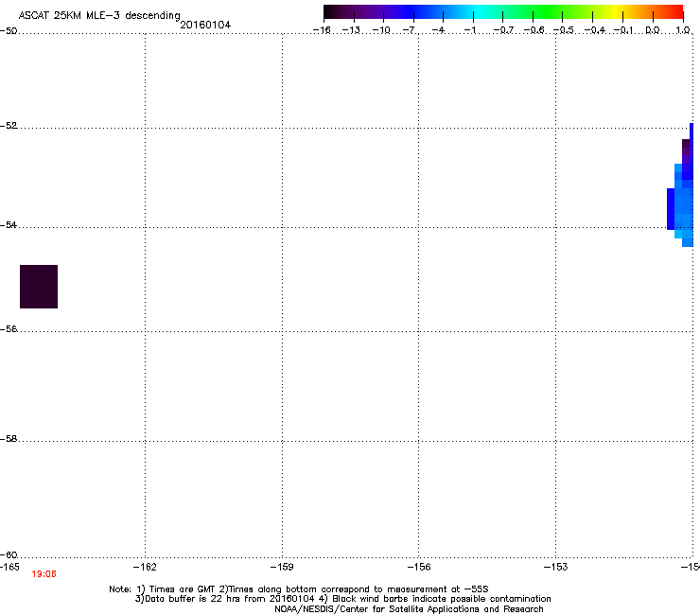This screenshot has width=700, height=615.
Task: Click the title text ASCAT 25KM MLE-3 descending
Action: [99, 16]
